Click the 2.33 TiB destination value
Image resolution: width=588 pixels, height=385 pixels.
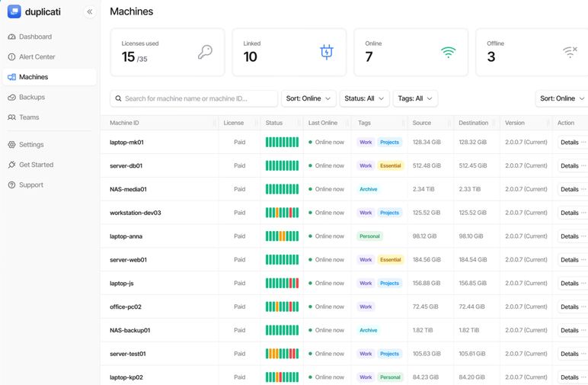click(469, 189)
